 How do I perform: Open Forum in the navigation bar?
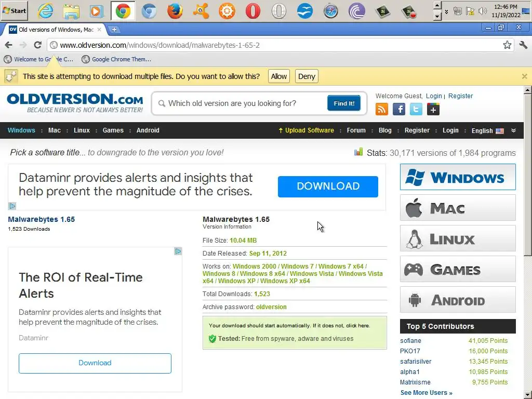356,130
